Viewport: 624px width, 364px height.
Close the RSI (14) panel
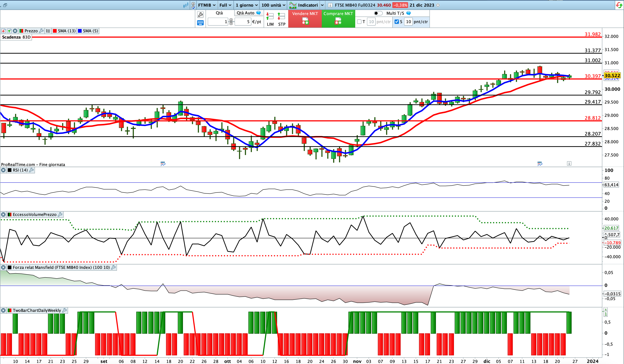3,170
